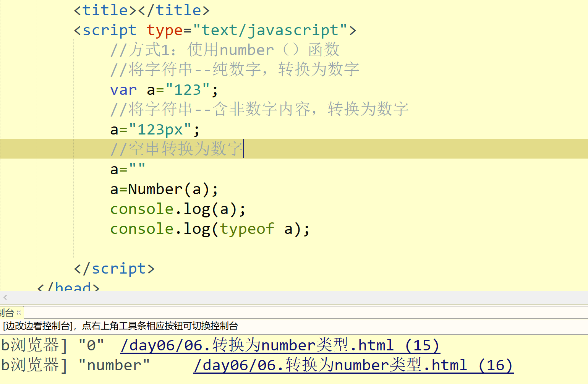Open link /day06/06.转换为number类型.html (16)
This screenshot has width=588, height=384.
coord(353,365)
